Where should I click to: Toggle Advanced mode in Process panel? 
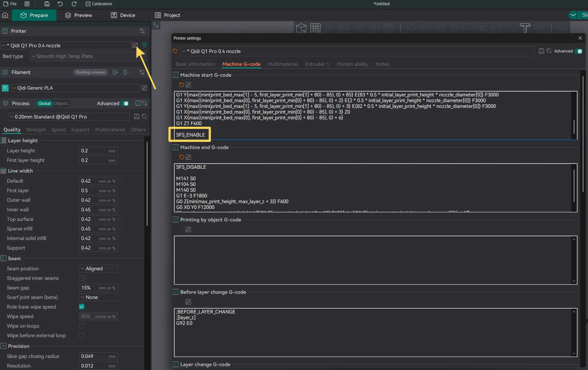125,104
